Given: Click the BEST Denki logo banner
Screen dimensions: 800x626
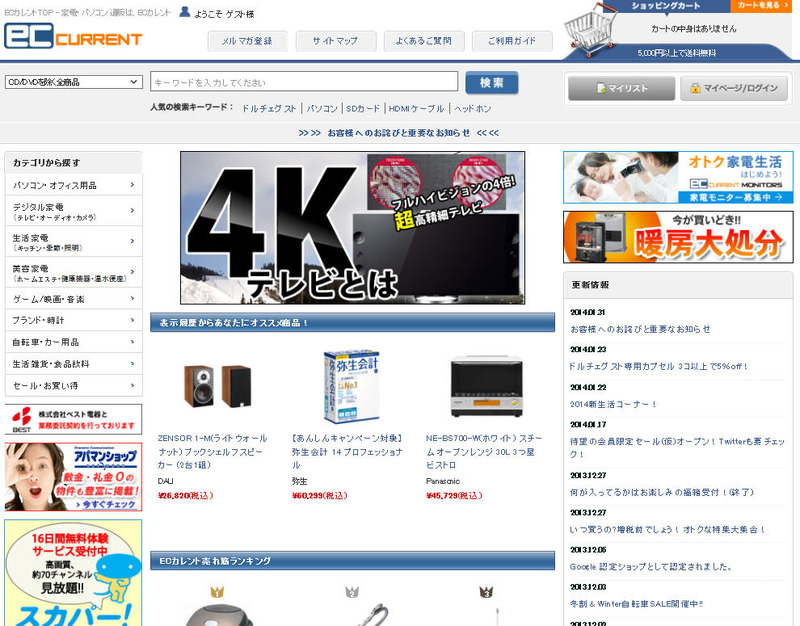Looking at the screenshot, I should click(x=73, y=419).
